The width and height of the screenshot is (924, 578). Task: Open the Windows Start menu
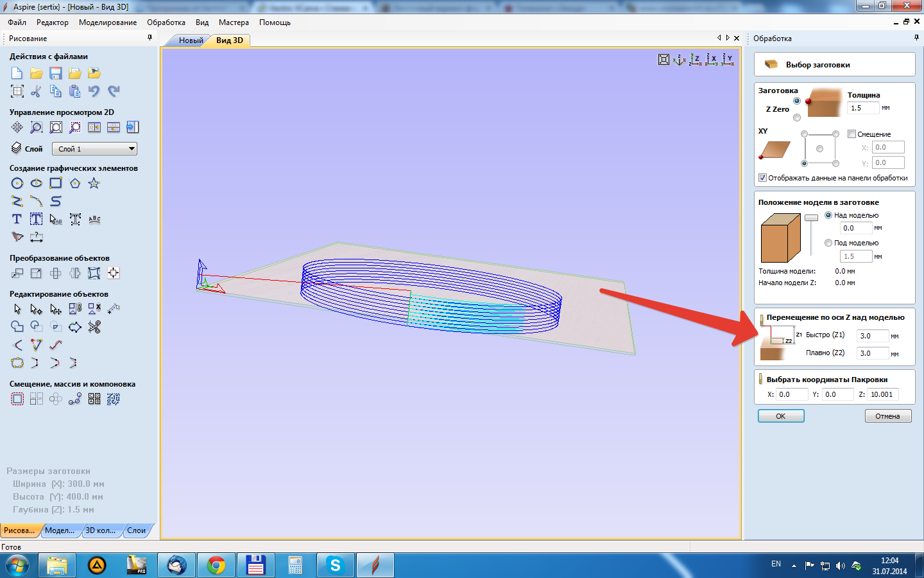coord(17,566)
